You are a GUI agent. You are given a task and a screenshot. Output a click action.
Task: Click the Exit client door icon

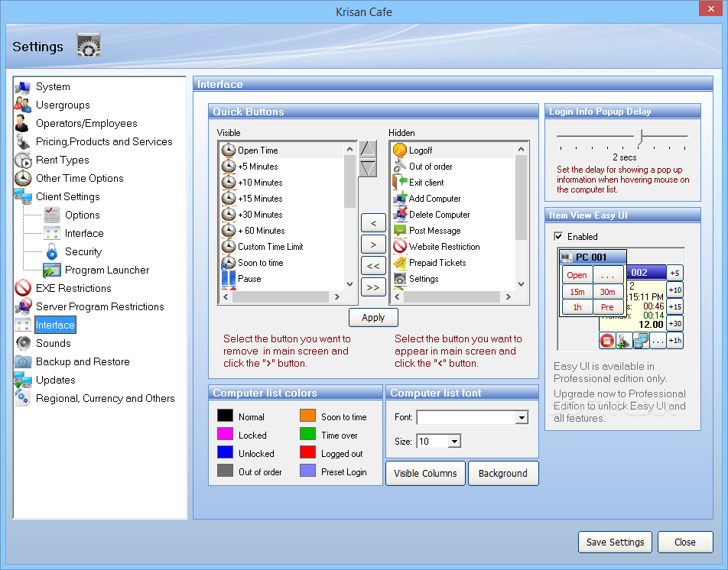click(400, 183)
